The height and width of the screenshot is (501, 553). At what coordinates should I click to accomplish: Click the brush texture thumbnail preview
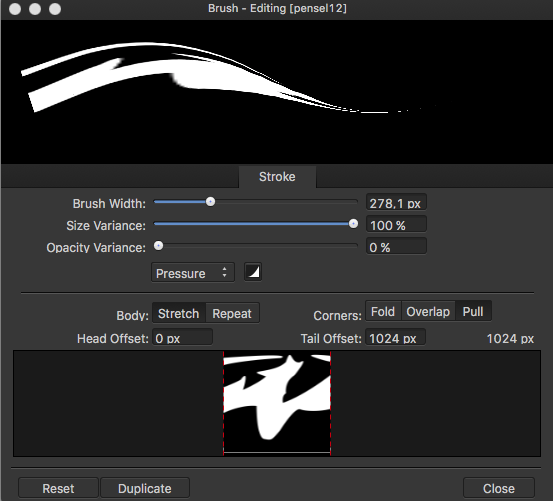pyautogui.click(x=277, y=403)
